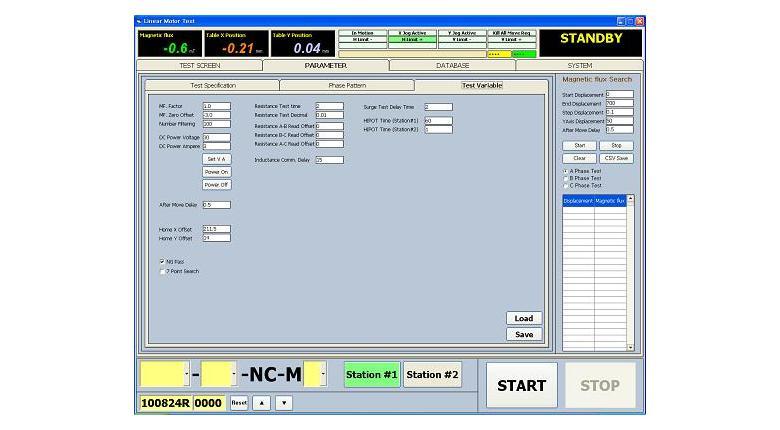Open the Test Specification sub-tab
Viewport: 780px width, 430px height.
(x=213, y=86)
